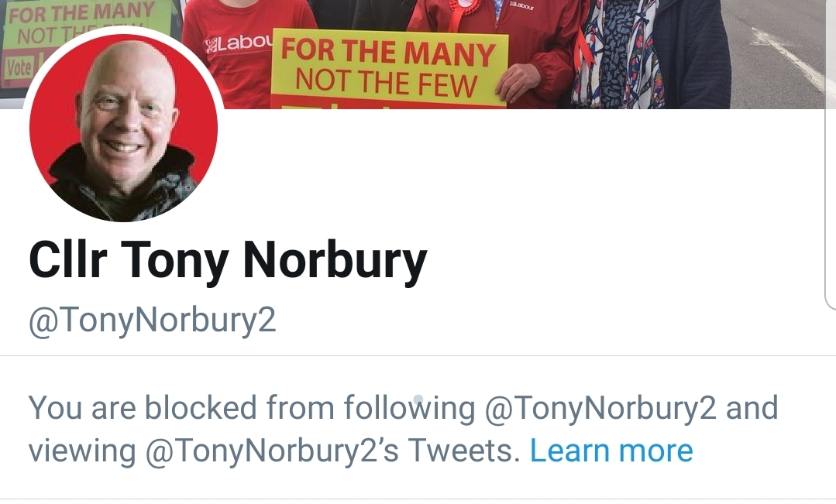Click the word Tweets in the notice
Image resolution: width=836 pixels, height=504 pixels.
464,451
